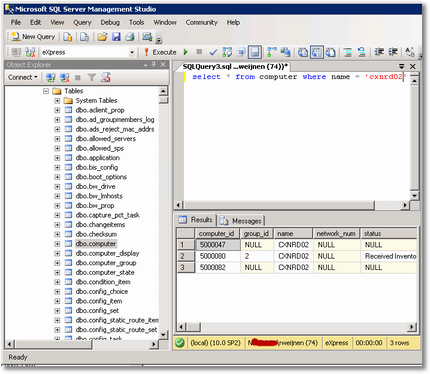Select row 3 header in results grid
This screenshot has height=374, width=430.
click(186, 267)
